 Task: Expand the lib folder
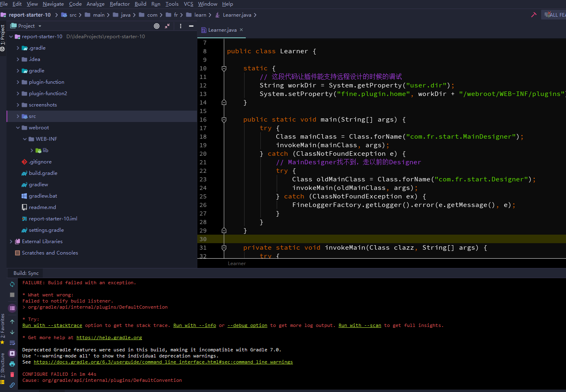coord(32,150)
